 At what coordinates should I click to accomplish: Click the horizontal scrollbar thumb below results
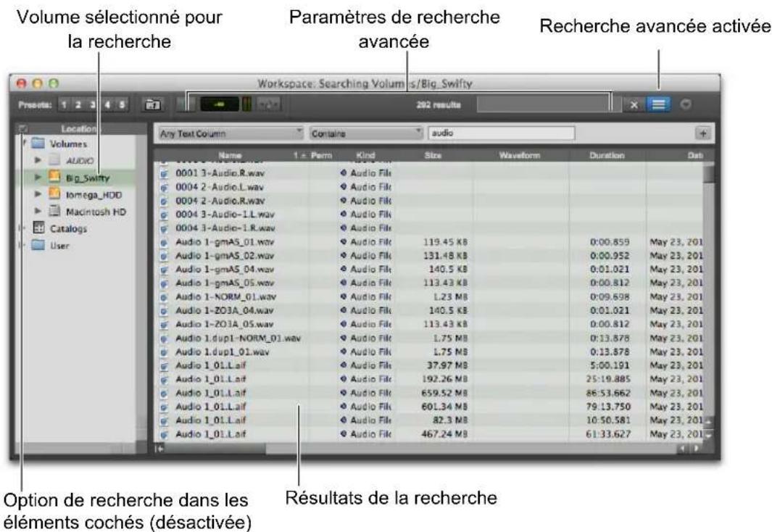coord(215,449)
